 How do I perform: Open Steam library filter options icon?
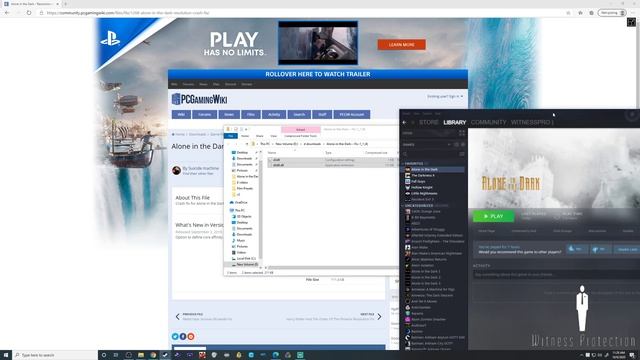pos(462,154)
